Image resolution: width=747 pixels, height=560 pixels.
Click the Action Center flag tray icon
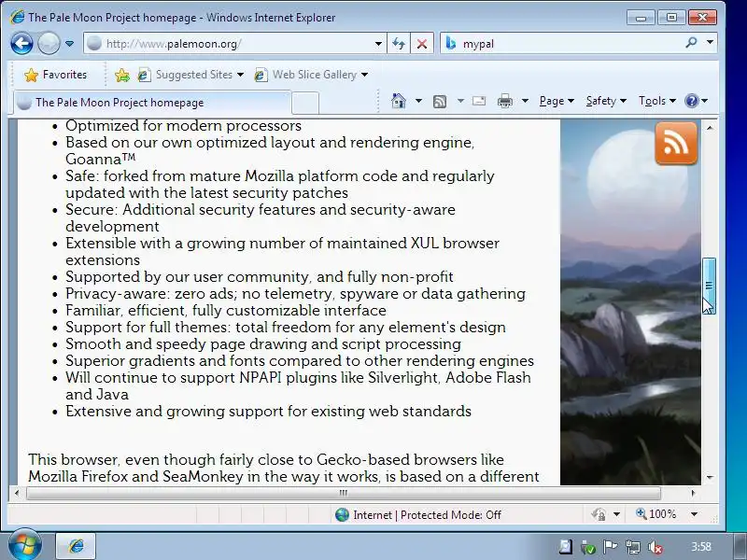pyautogui.click(x=611, y=547)
